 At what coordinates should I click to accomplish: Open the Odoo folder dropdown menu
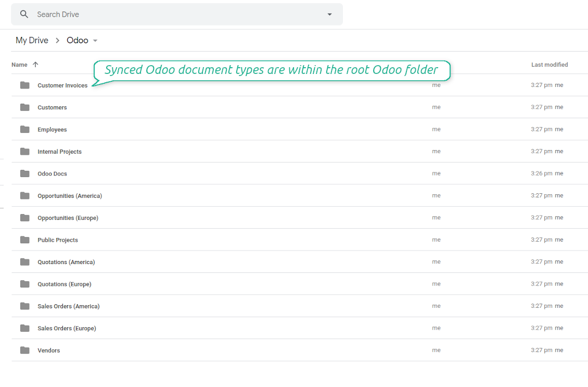95,41
